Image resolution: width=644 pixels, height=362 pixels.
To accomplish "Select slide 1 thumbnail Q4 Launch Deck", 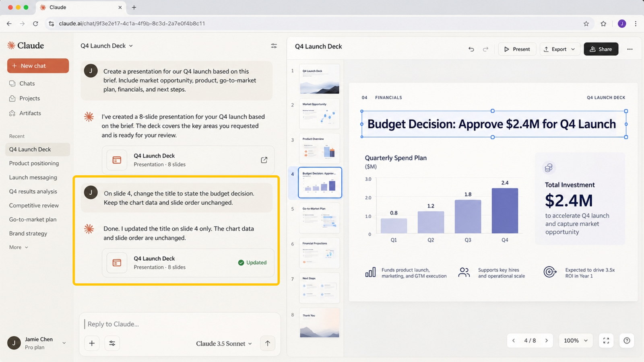I will coord(320,79).
